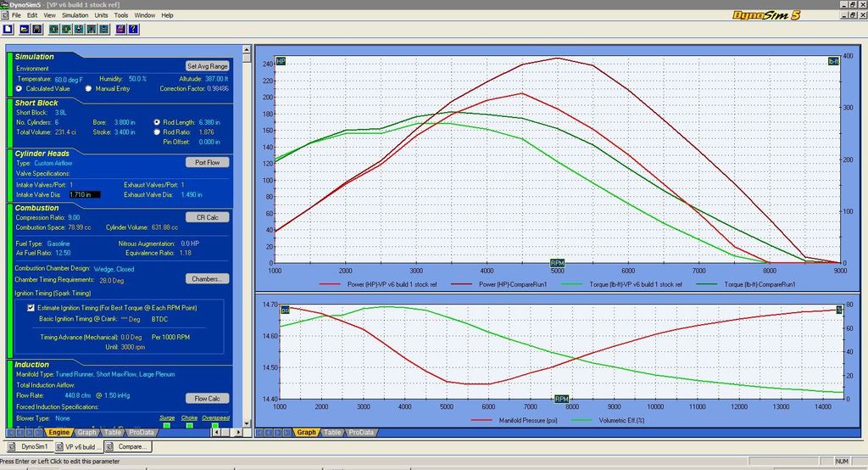Click the lb-ft axis label on top graph
Image resolution: width=868 pixels, height=470 pixels.
click(x=833, y=61)
